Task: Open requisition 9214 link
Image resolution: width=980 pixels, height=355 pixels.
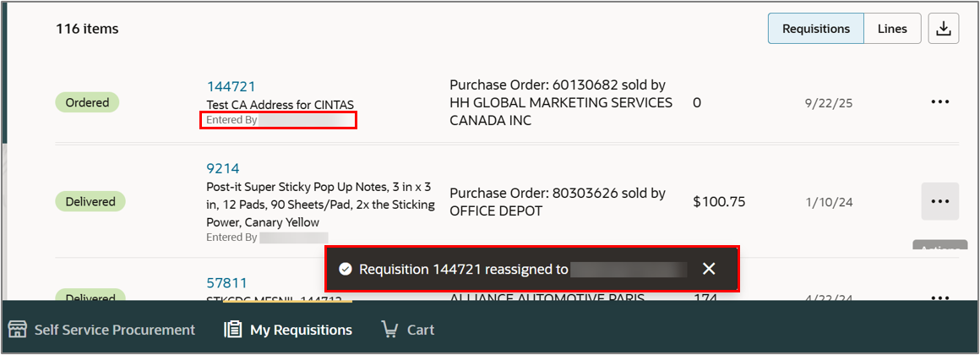Action: [x=223, y=168]
